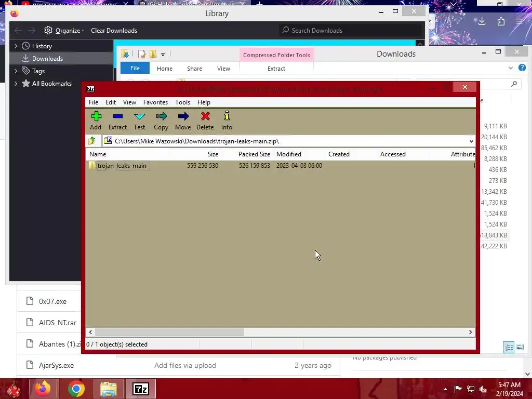Expand the 7-Zip address path dropdown
532x399 pixels.
(471, 141)
